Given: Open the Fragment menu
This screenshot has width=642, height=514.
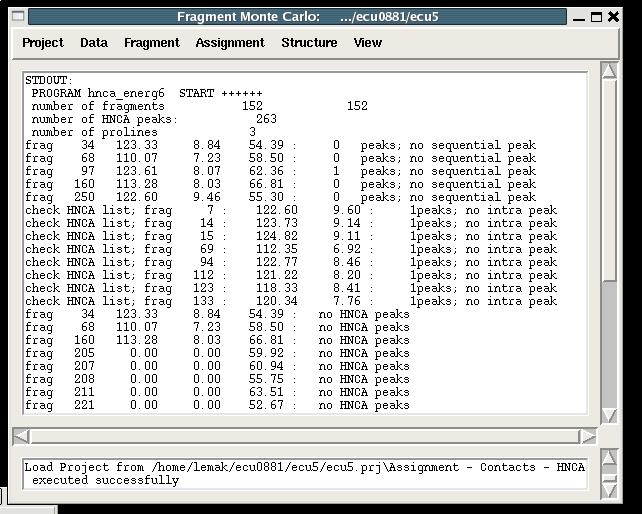Looking at the screenshot, I should coord(151,43).
